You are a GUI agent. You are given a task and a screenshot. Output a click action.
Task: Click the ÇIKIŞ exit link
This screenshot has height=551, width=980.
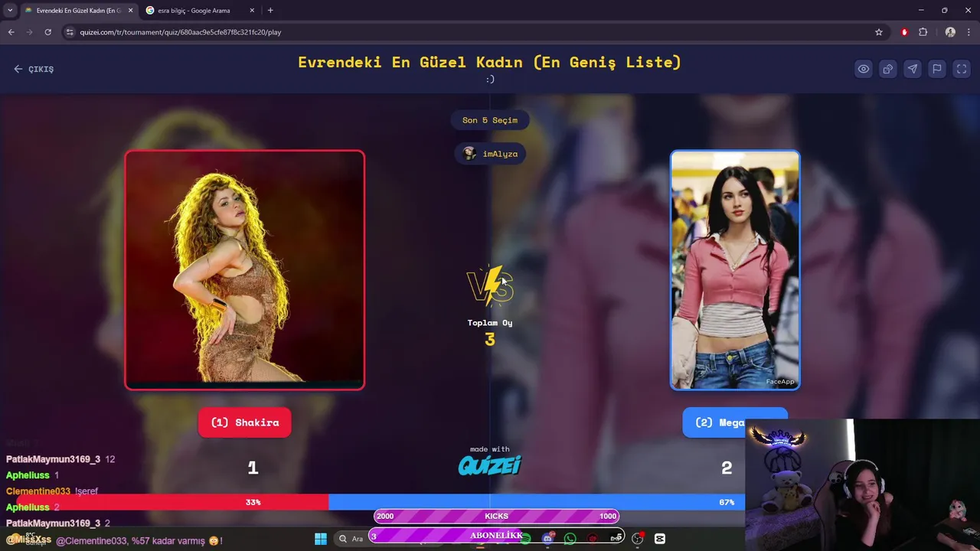[x=34, y=69]
